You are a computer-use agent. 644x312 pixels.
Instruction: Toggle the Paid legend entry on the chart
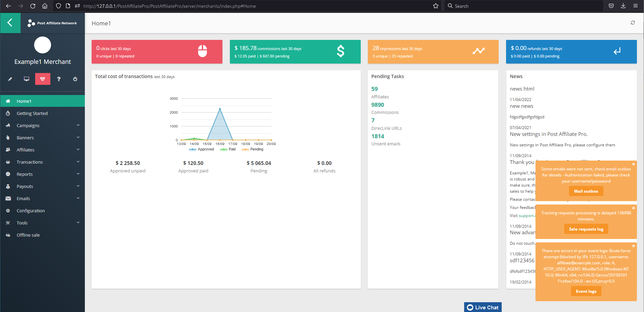pos(228,149)
